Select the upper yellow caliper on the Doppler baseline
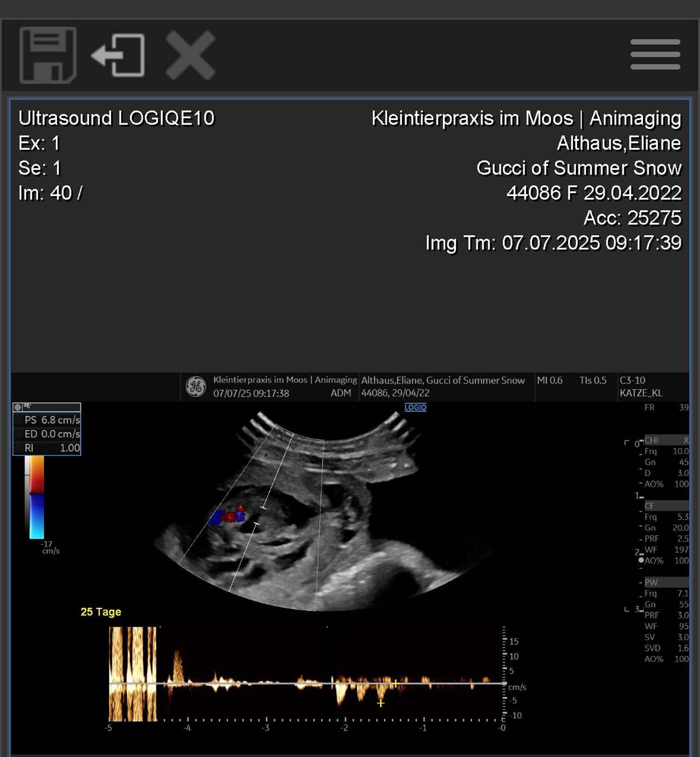The height and width of the screenshot is (757, 700). tap(396, 683)
